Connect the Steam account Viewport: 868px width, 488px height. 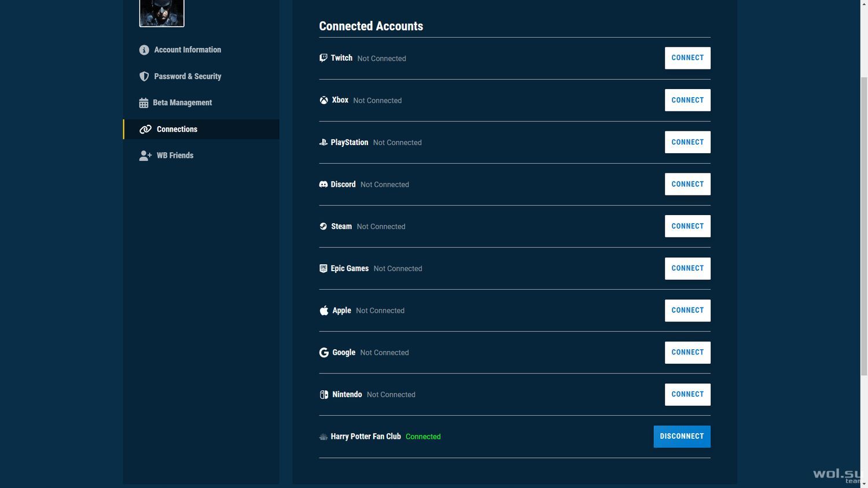[x=687, y=226]
